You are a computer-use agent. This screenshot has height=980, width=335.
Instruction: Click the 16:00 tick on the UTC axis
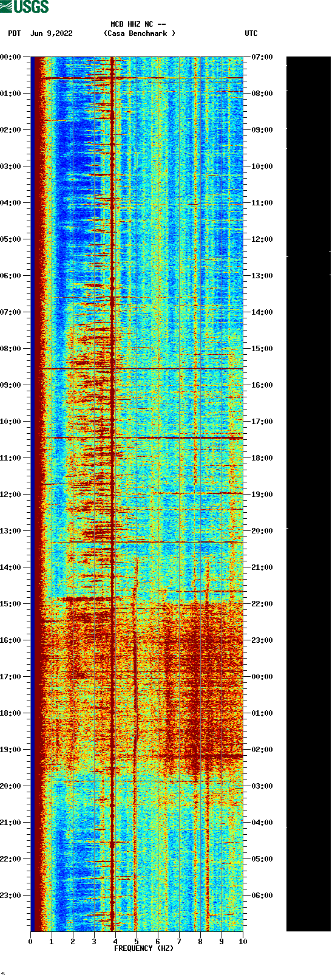pos(262,385)
